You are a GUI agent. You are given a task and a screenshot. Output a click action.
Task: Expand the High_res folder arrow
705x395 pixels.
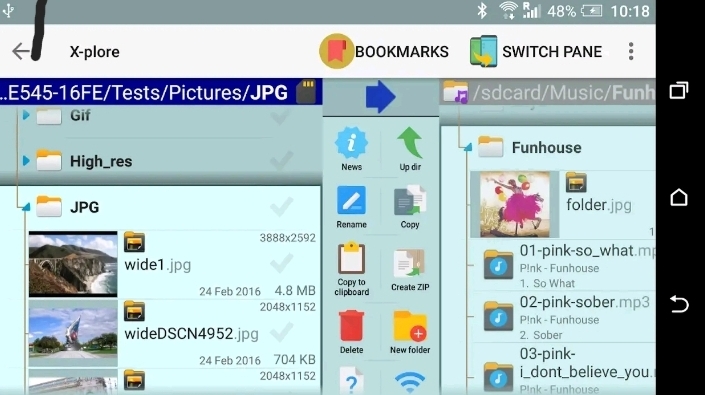pyautogui.click(x=26, y=160)
